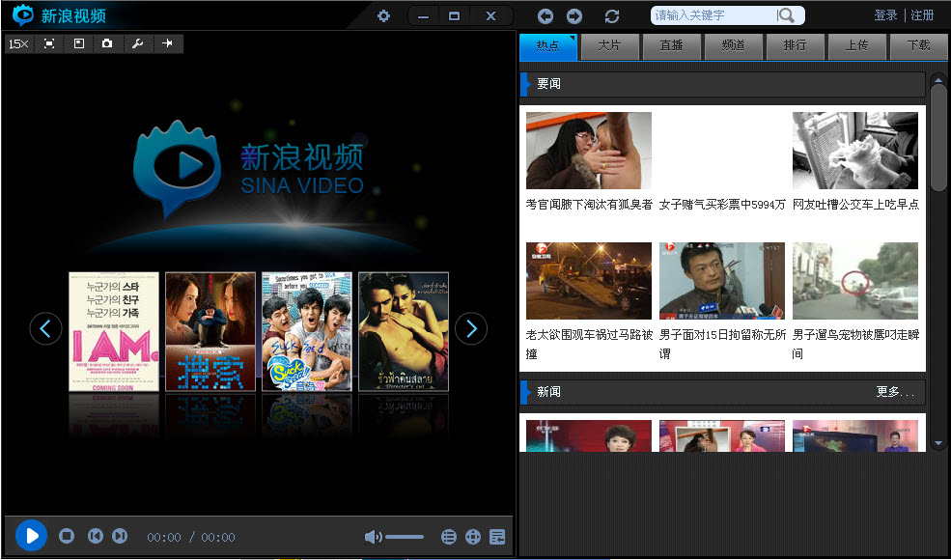The image size is (951, 560).
Task: Click the 00:00 / 00:00 time display
Action: (191, 538)
